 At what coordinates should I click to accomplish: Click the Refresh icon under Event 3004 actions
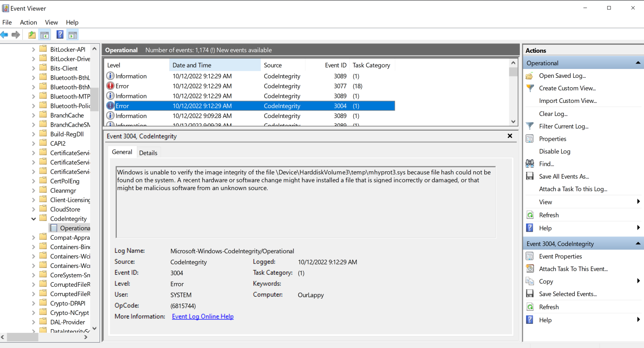530,307
